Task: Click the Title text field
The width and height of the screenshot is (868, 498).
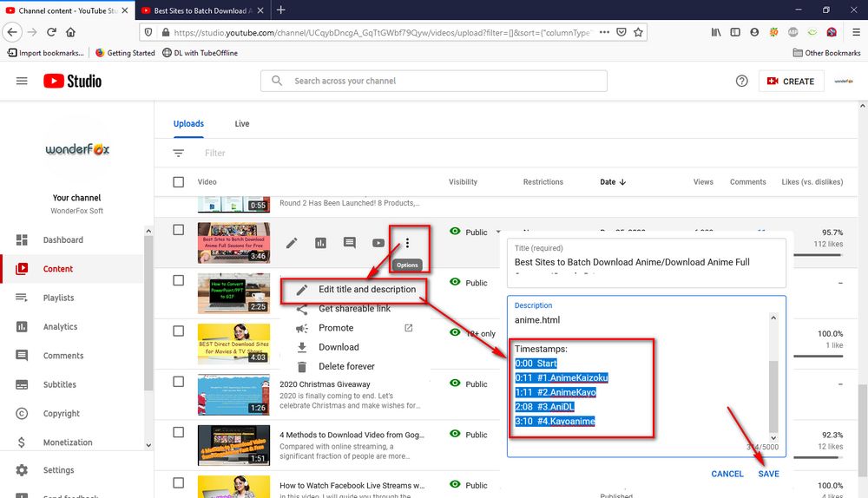Action: pos(647,263)
